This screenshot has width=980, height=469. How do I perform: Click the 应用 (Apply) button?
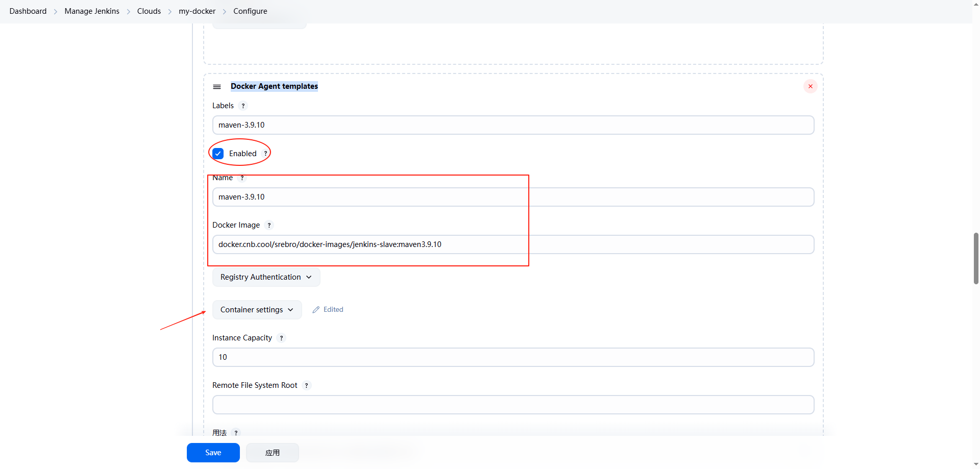(x=273, y=453)
